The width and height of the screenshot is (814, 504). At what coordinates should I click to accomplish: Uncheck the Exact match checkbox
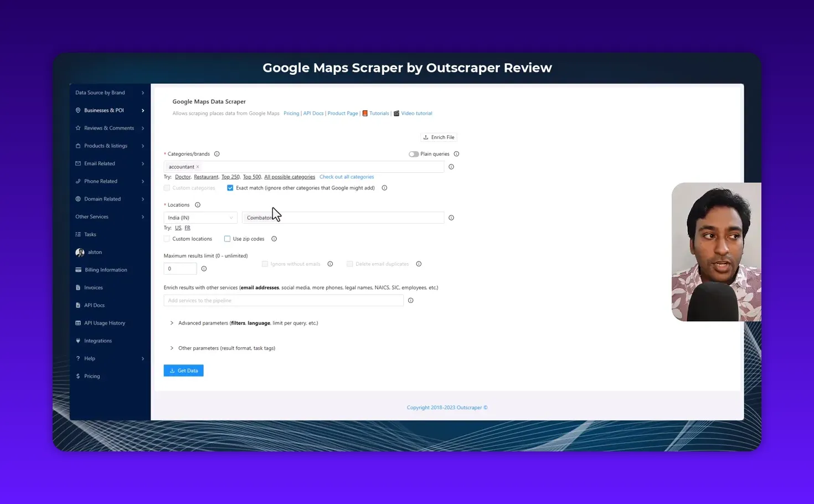(230, 188)
